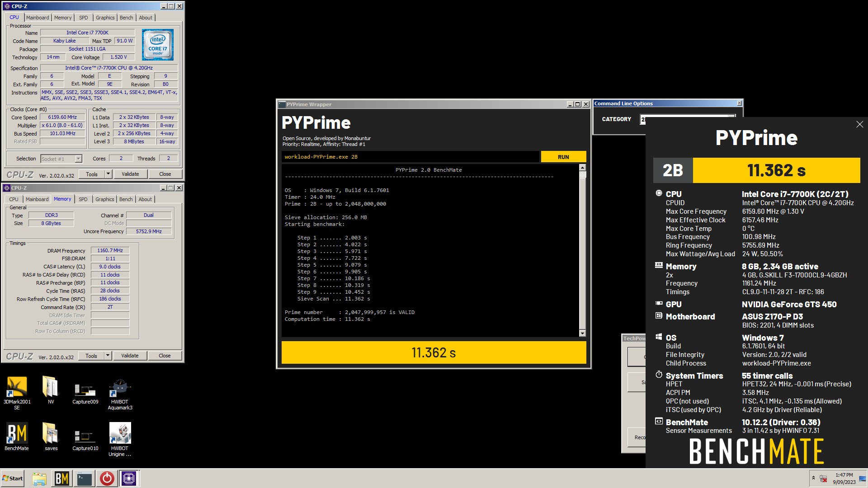Click Close button in top CPU-Z
868x488 pixels.
click(x=165, y=174)
